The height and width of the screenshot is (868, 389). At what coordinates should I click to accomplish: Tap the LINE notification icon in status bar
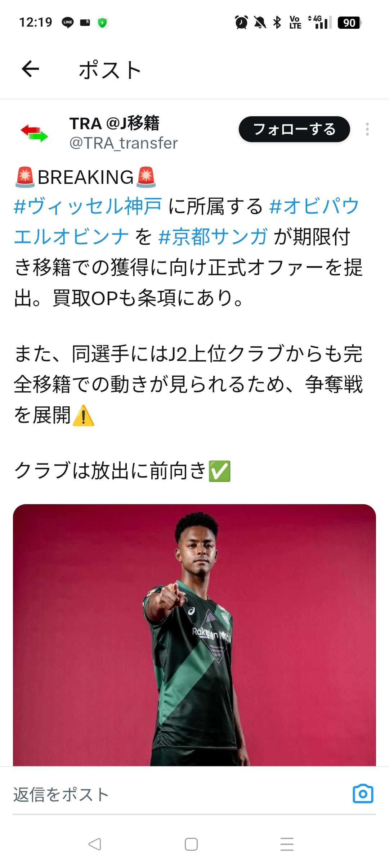[x=68, y=22]
